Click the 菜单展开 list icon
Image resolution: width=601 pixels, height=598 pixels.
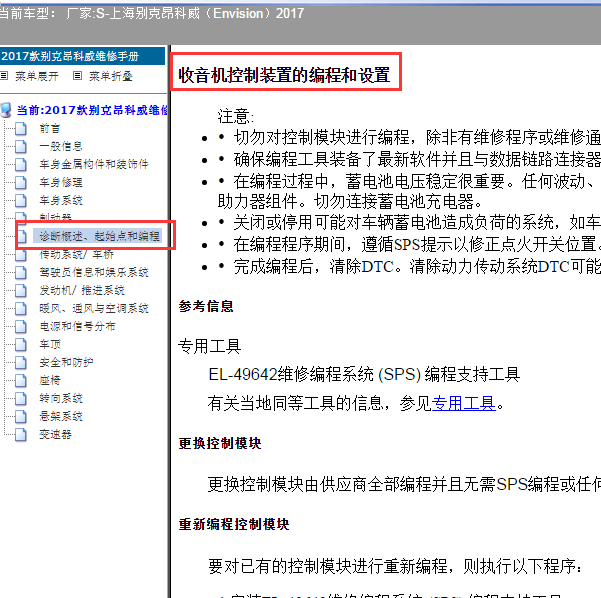[4, 76]
